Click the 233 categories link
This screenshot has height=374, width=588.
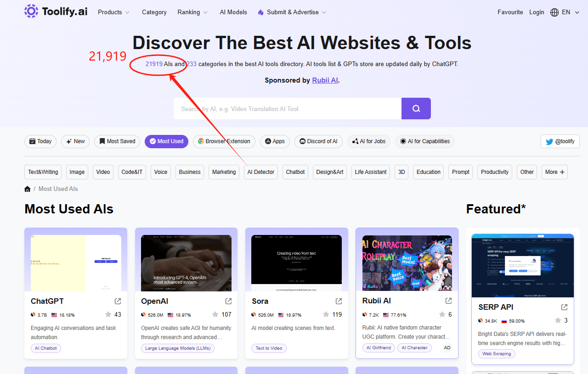coord(191,64)
